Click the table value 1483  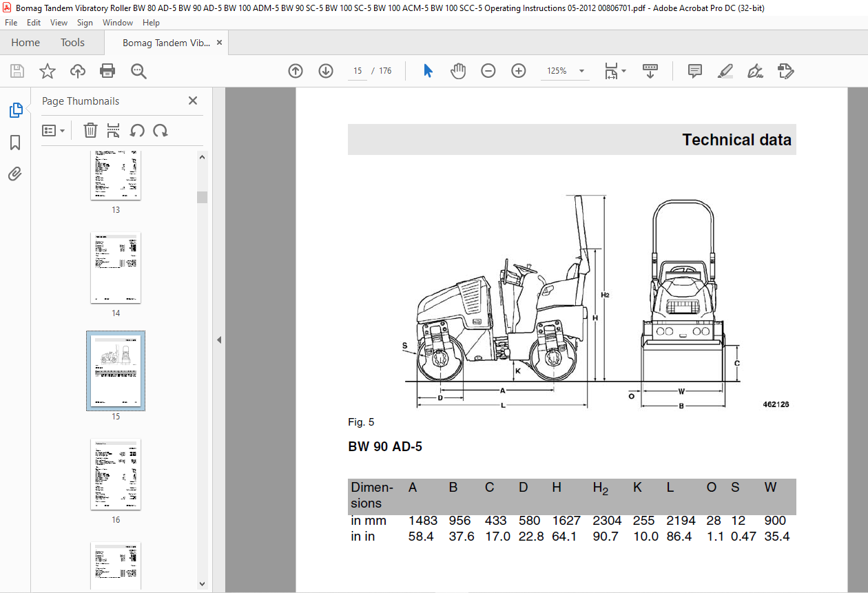[x=423, y=521]
